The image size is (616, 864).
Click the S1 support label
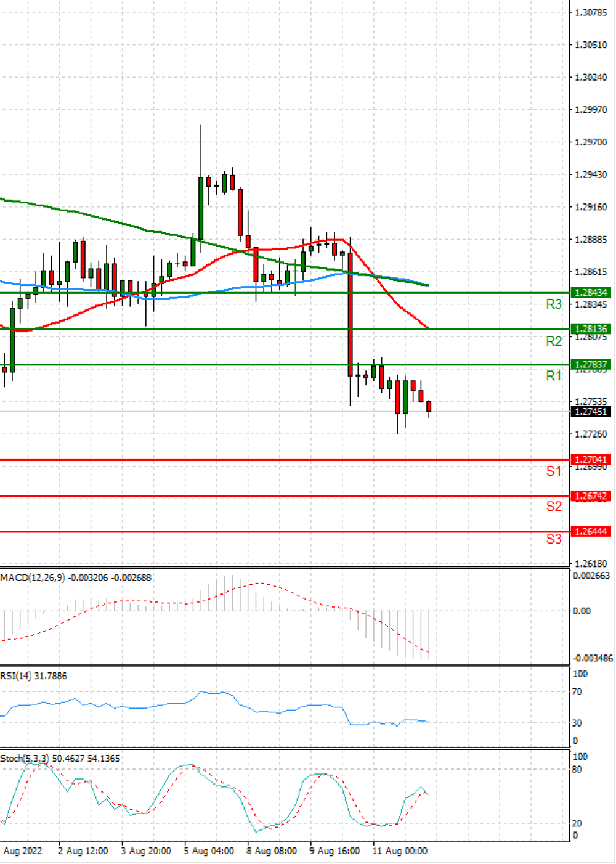click(x=554, y=471)
